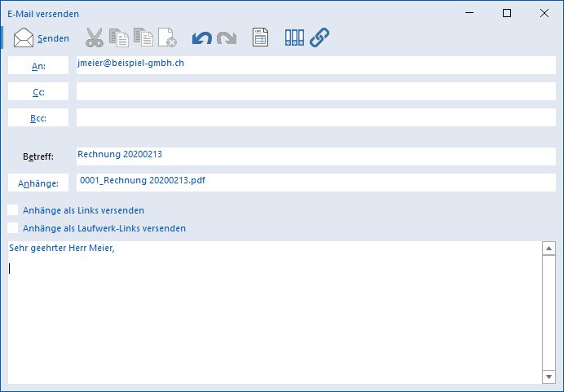Undo the last action with blue arrow
Viewport: 564px width, 392px height.
202,38
